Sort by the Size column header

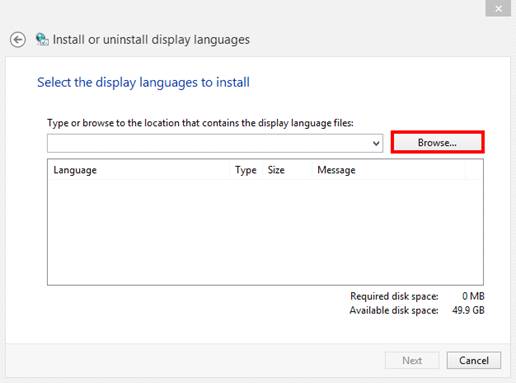tap(276, 170)
